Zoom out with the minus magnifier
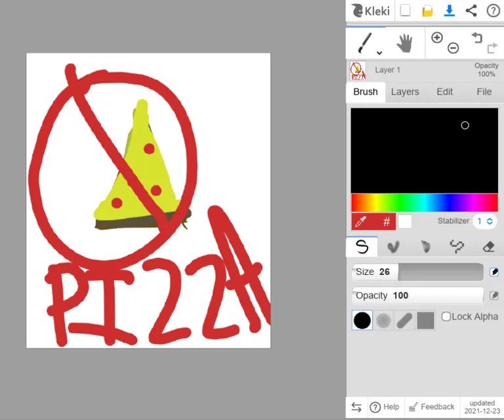Viewport: 504px width, 420px height. click(453, 48)
